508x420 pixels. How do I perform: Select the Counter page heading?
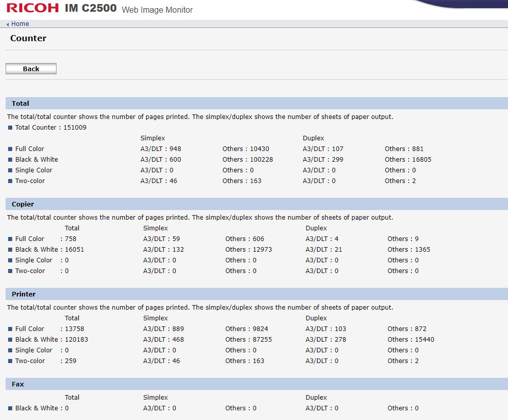click(x=28, y=38)
